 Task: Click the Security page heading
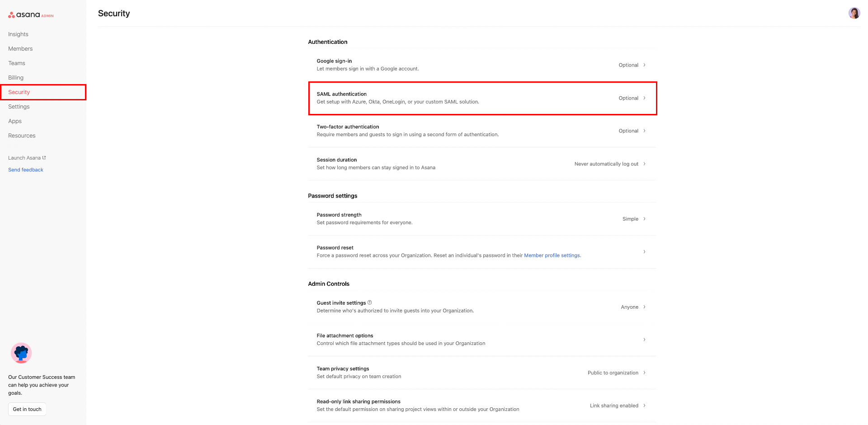114,14
